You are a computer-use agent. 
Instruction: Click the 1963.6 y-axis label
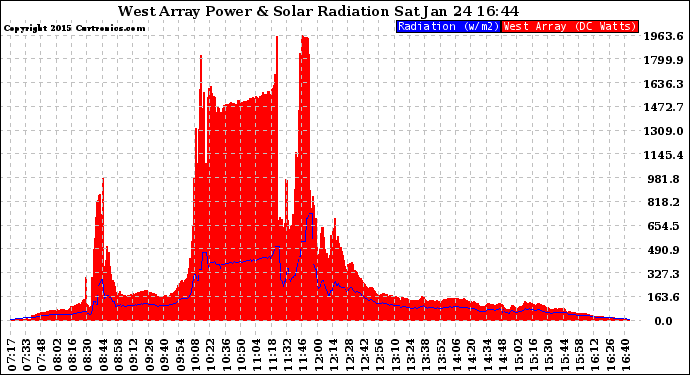coord(664,36)
